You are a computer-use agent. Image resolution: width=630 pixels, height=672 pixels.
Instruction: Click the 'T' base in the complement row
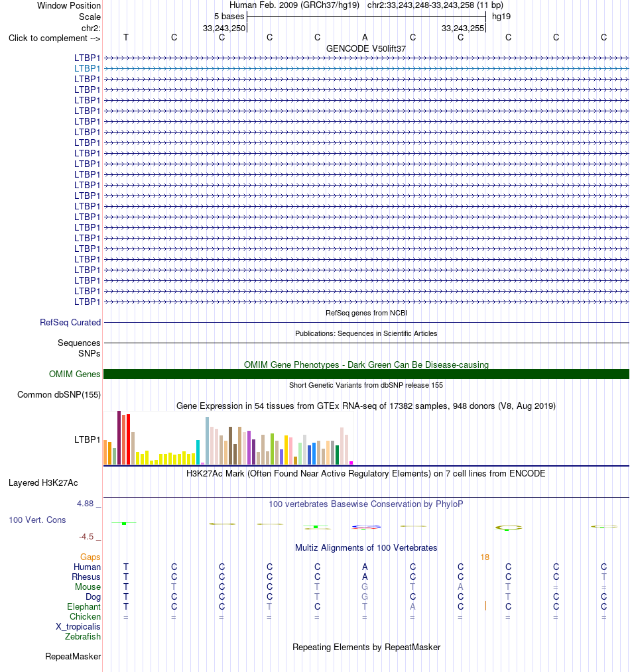pos(126,37)
